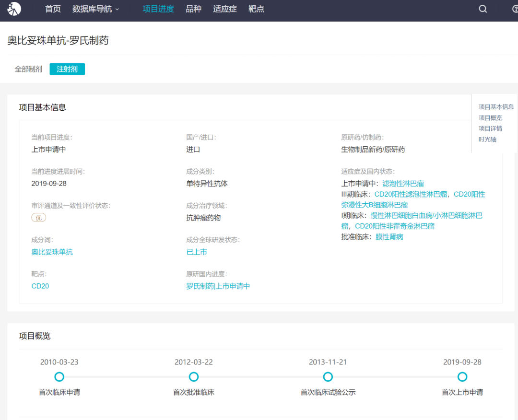Select the 全部制剂 filter tab

click(x=28, y=69)
